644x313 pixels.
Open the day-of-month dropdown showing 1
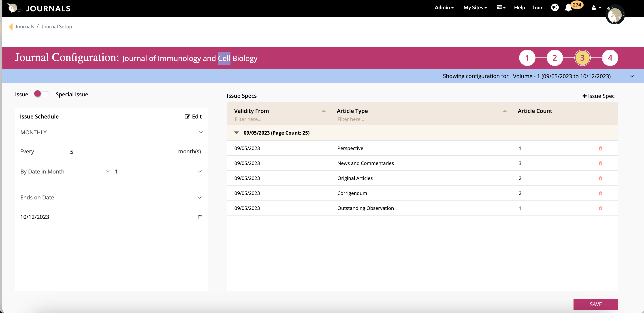tap(158, 172)
